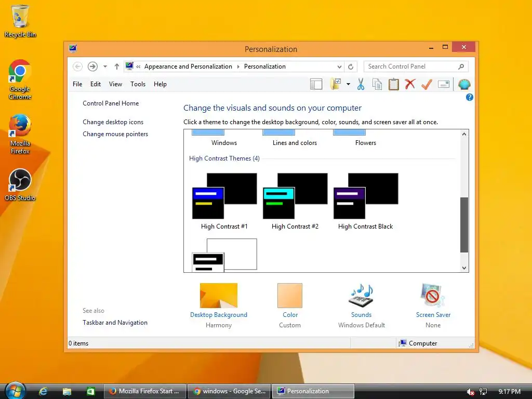The height and width of the screenshot is (399, 532).
Task: Select the Windows theme label
Action: tap(224, 143)
